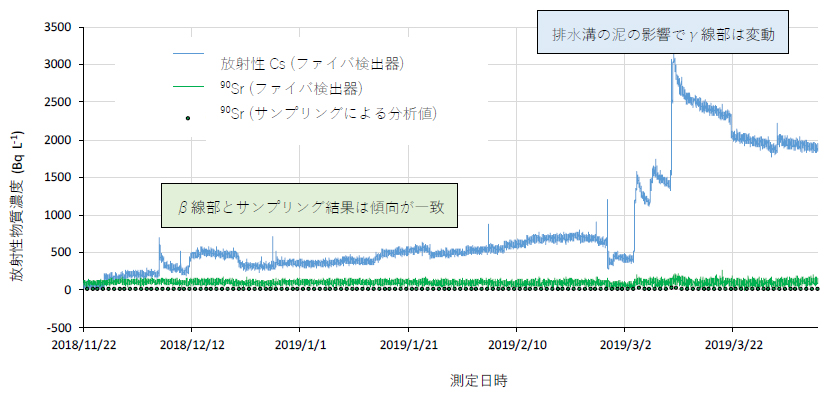
Task: Click the 2018/11/22 date axis label
Action: click(84, 345)
